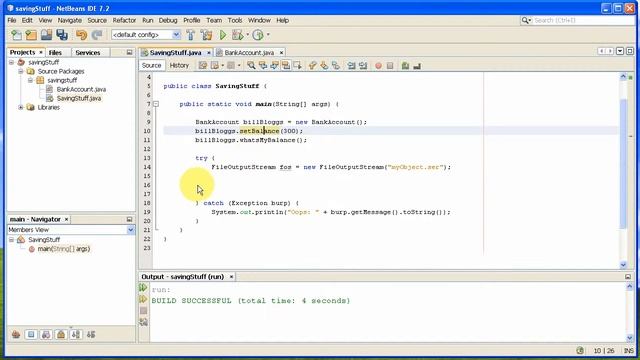Open the Refactor menu
Screen dimensions: 640x360
(x=124, y=20)
